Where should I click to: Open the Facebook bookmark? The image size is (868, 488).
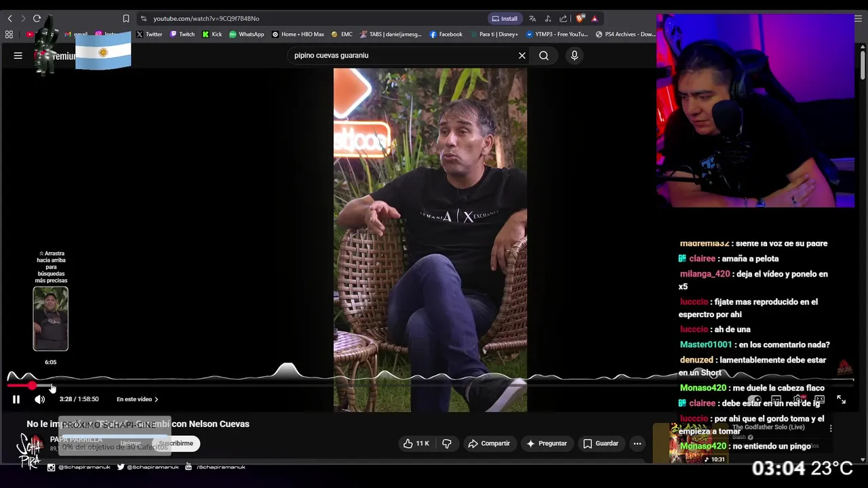click(x=446, y=34)
